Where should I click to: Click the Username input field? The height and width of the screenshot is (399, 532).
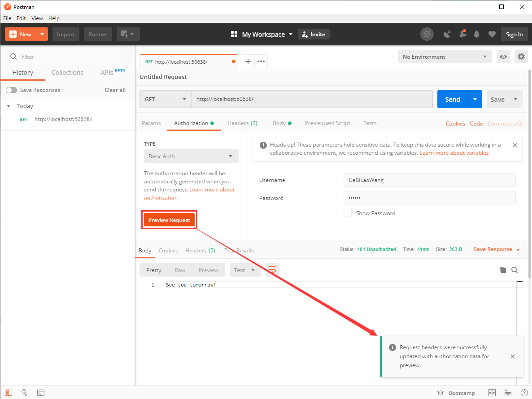click(429, 180)
